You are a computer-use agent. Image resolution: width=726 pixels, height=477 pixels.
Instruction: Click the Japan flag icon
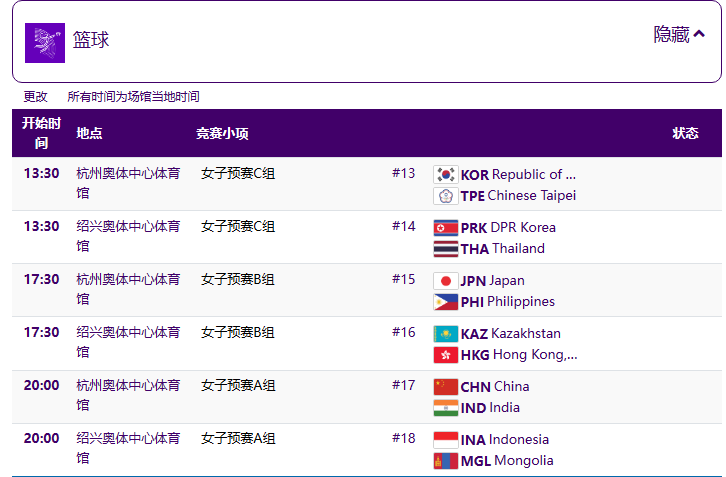point(445,280)
